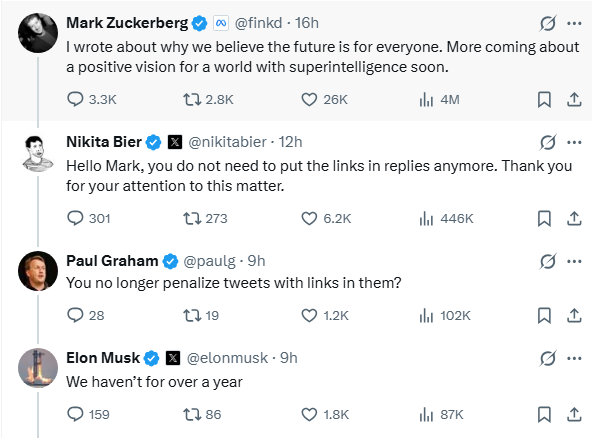Open @elonmusk profile handle link
Screen dimensions: 592x438
click(x=227, y=358)
